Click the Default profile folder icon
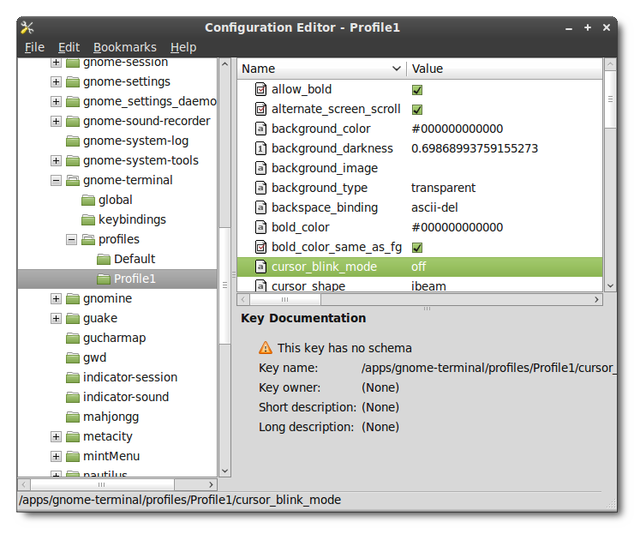The height and width of the screenshot is (534, 640). pyautogui.click(x=104, y=259)
